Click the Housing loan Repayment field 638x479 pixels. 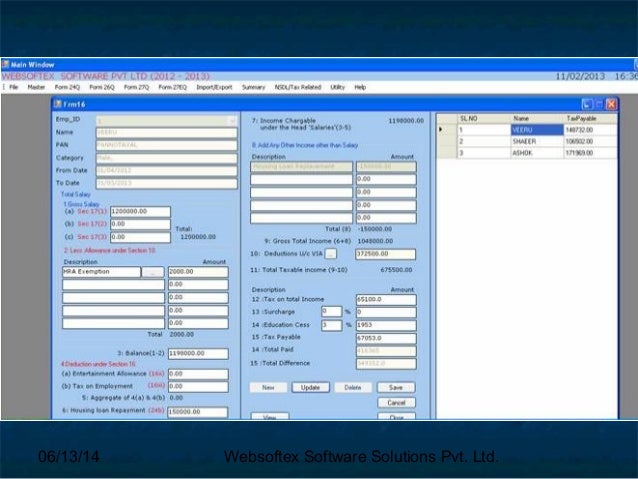click(198, 412)
